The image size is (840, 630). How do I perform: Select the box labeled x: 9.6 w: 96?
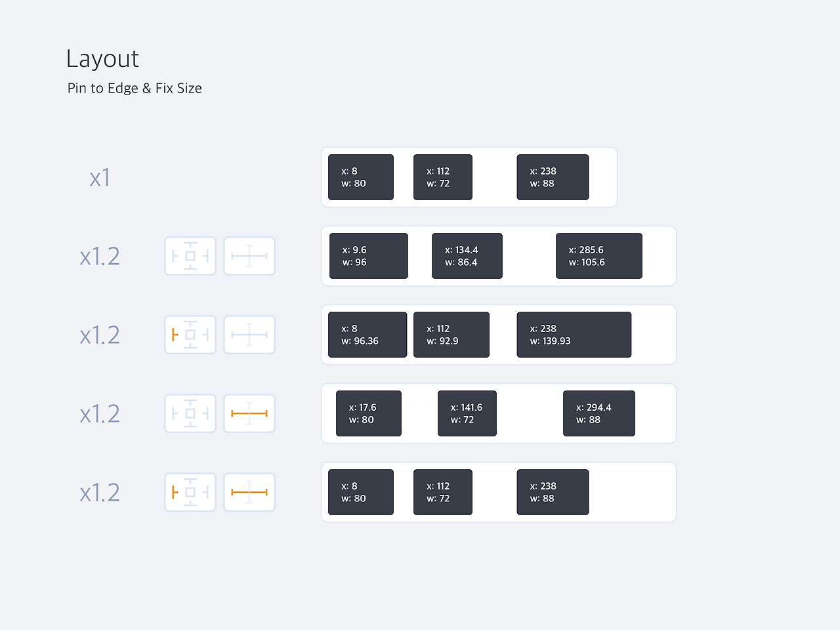(x=369, y=256)
